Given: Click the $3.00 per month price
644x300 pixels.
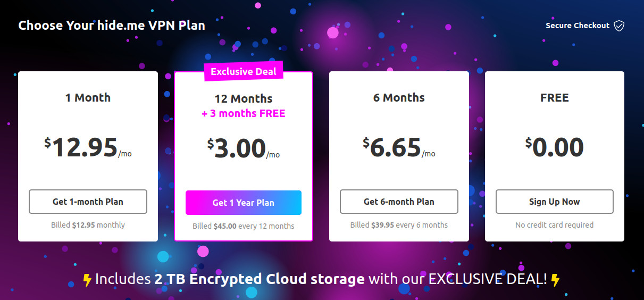Looking at the screenshot, I should point(244,148).
